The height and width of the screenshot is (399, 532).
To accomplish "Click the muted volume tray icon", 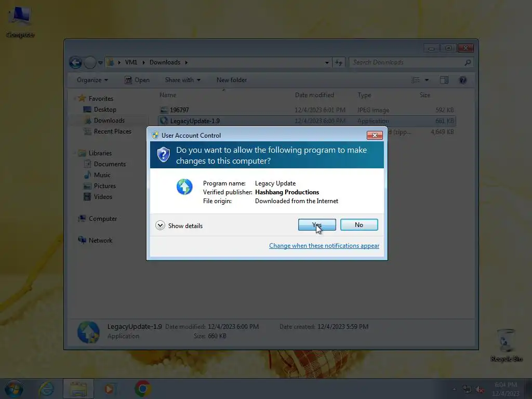I will [x=480, y=390].
